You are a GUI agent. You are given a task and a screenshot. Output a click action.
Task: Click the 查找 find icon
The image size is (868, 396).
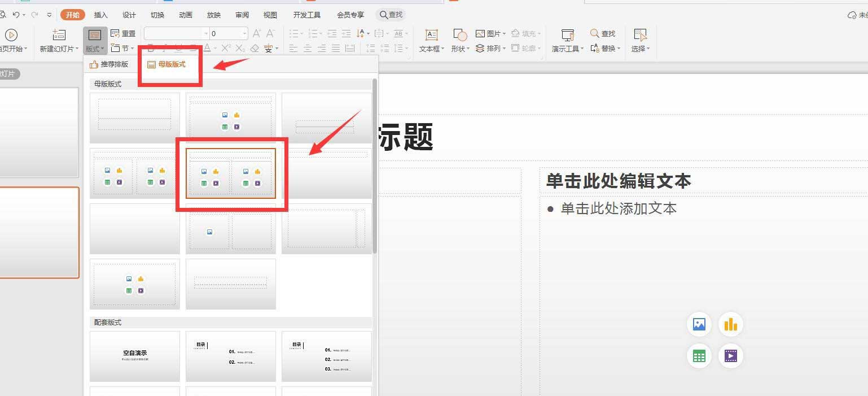(x=604, y=33)
